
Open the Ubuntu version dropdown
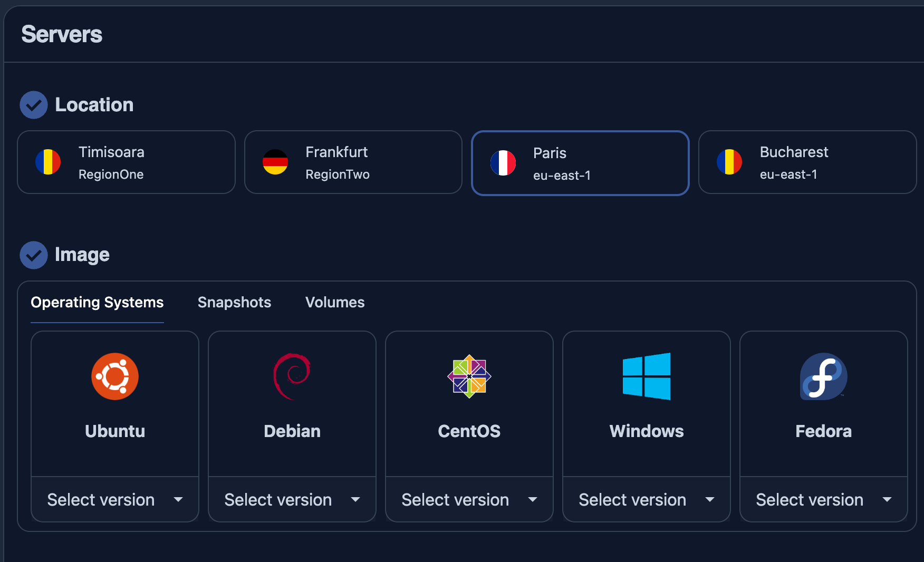click(114, 499)
